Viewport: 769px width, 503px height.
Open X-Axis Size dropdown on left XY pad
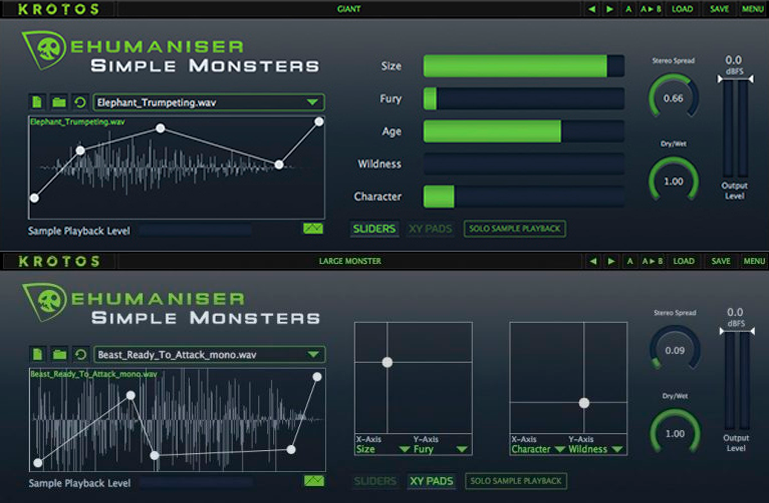click(x=383, y=449)
